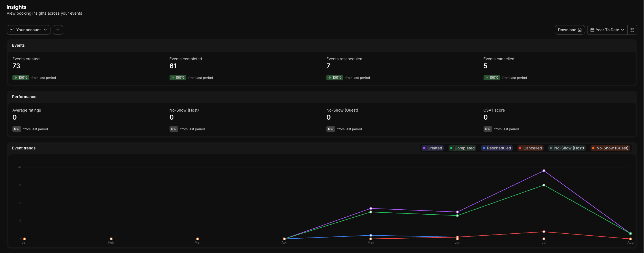Toggle the Rescheduled series legend
The height and width of the screenshot is (253, 644).
pyautogui.click(x=497, y=148)
